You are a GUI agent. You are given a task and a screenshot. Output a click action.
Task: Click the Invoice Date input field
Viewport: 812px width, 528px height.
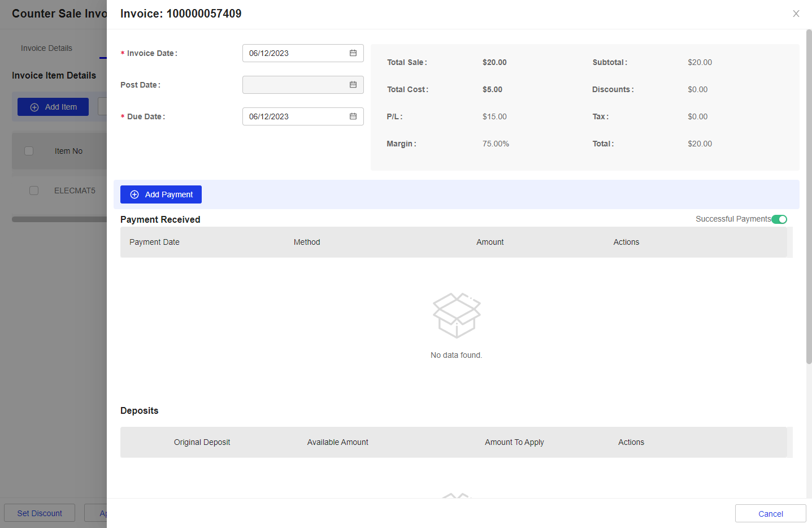[303, 53]
